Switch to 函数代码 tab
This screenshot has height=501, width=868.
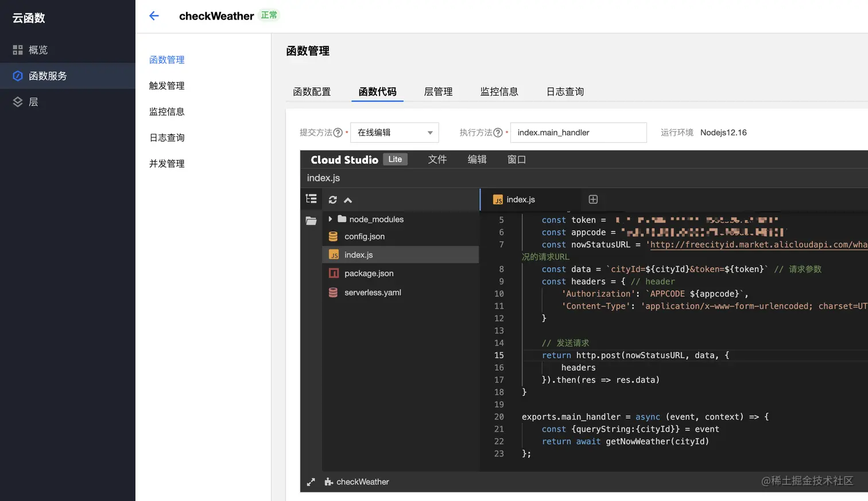pos(377,92)
